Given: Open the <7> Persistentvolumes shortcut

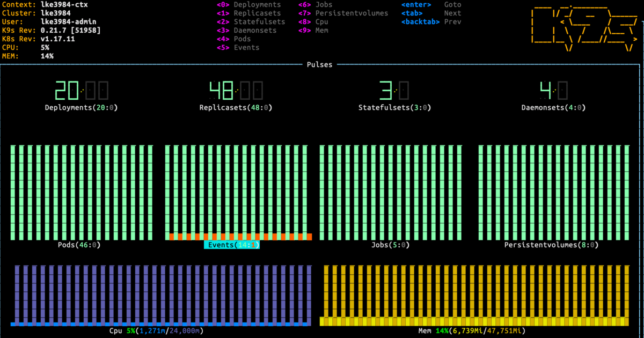Looking at the screenshot, I should (343, 13).
